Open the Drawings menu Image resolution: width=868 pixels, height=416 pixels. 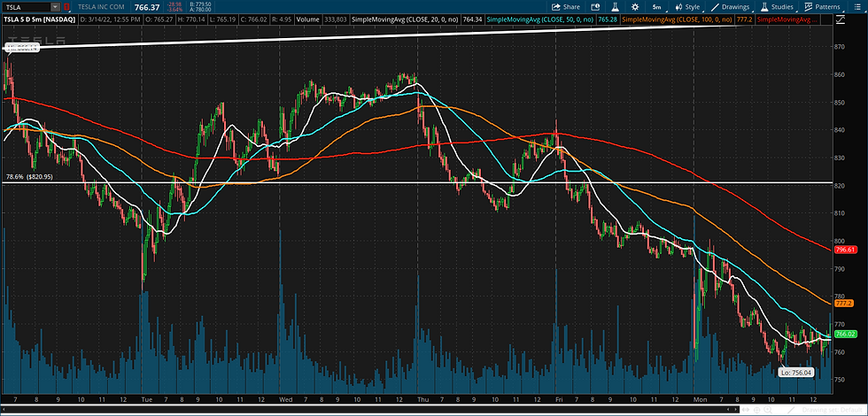pos(733,7)
